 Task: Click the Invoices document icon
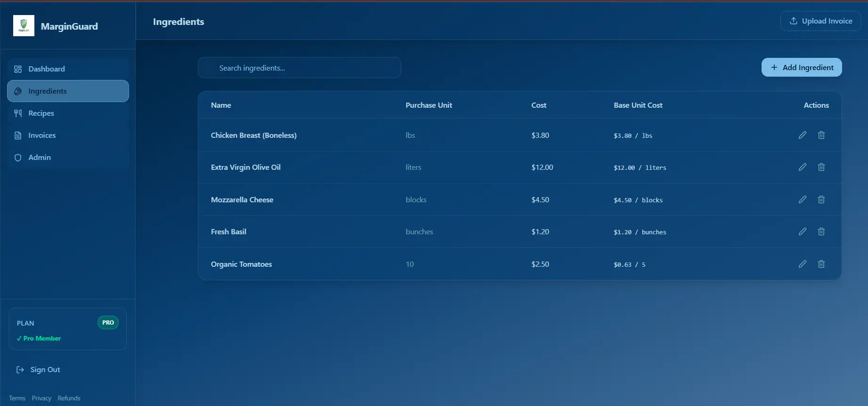pos(18,135)
